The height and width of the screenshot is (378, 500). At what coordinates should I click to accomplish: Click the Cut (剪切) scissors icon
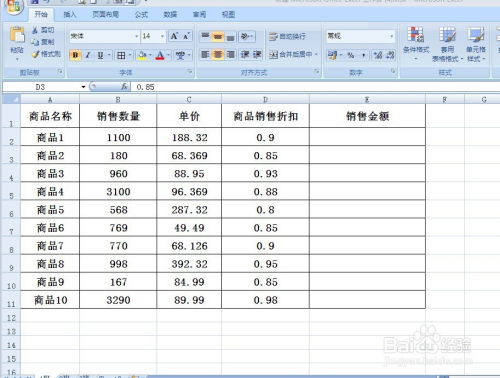point(35,30)
